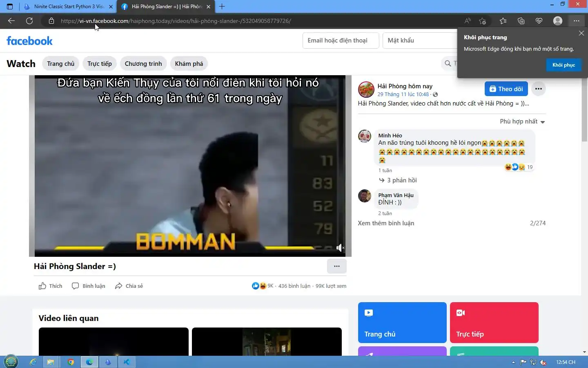Image resolution: width=588 pixels, height=368 pixels.
Task: Open video options three-dot button below video
Action: coord(337,266)
